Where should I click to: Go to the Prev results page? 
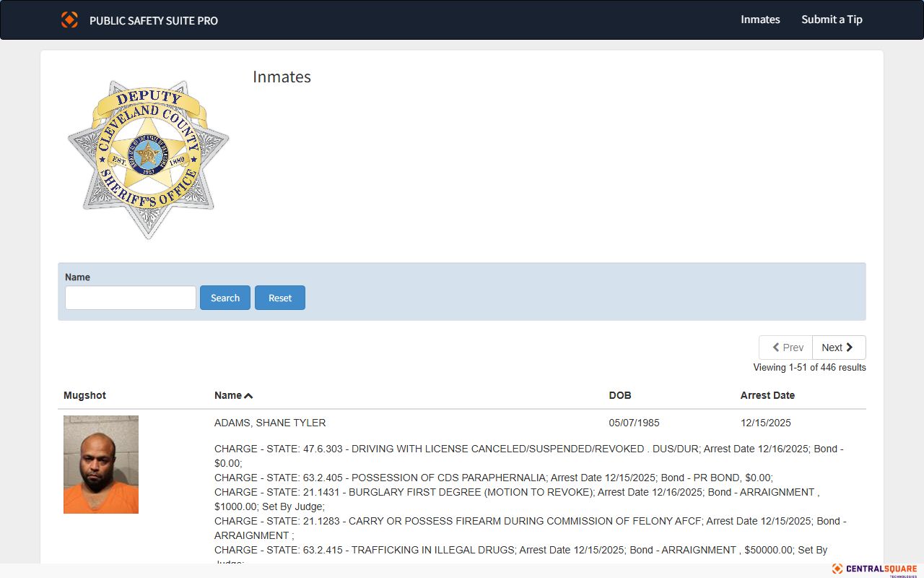pyautogui.click(x=785, y=348)
